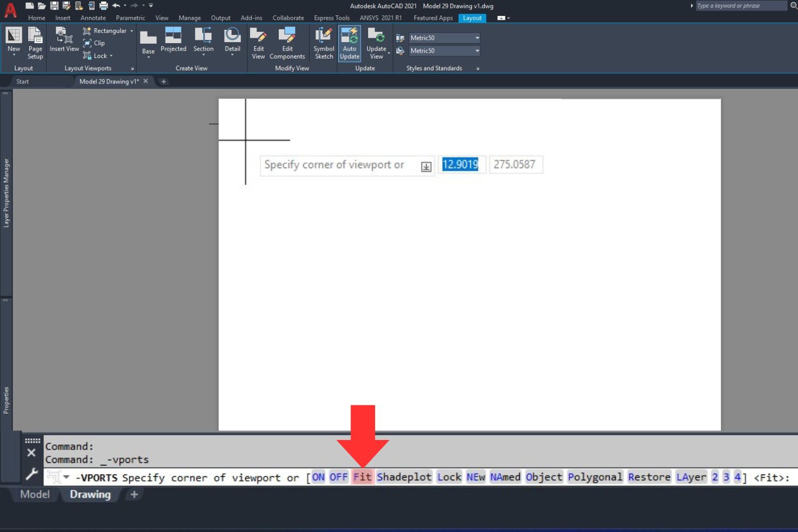The height and width of the screenshot is (532, 798).
Task: Select the Section view tool
Action: [x=203, y=43]
